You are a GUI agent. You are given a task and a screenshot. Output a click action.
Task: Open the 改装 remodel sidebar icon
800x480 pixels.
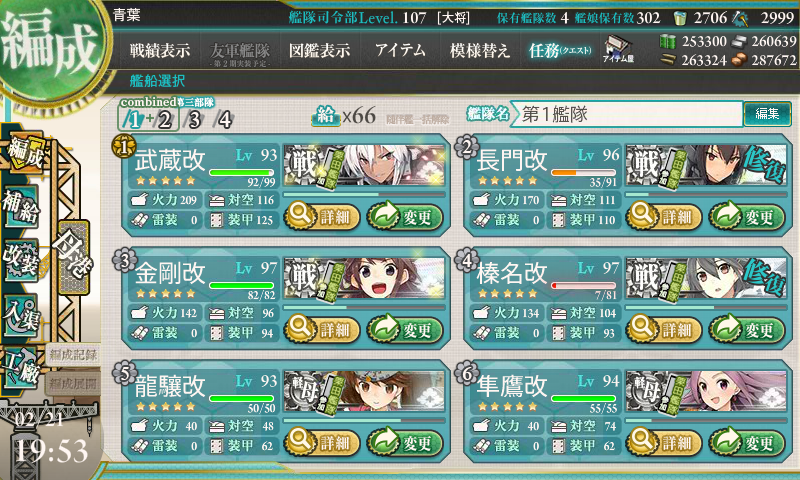[x=20, y=260]
